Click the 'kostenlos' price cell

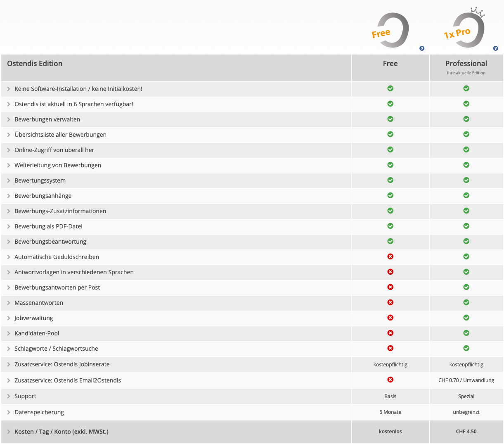tap(390, 432)
